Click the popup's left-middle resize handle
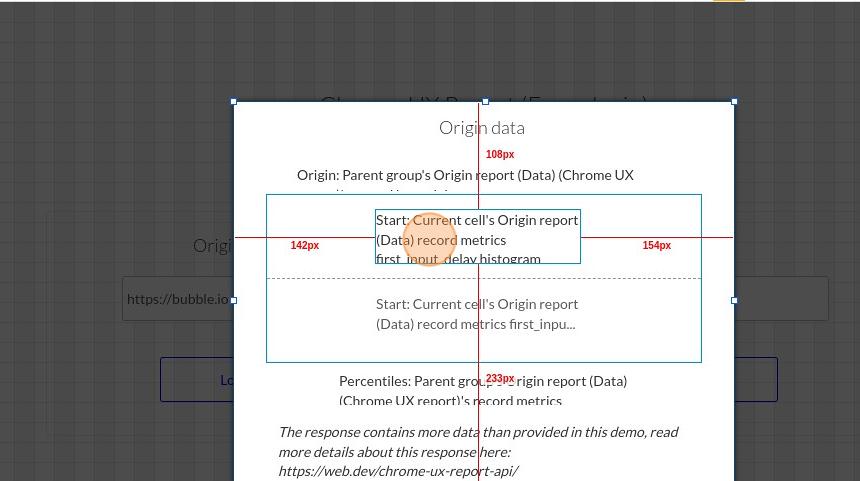The image size is (860, 481). click(234, 300)
